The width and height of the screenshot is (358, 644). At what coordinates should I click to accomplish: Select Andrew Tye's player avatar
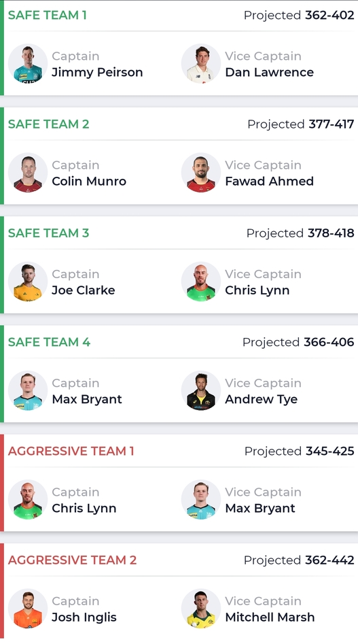[201, 391]
